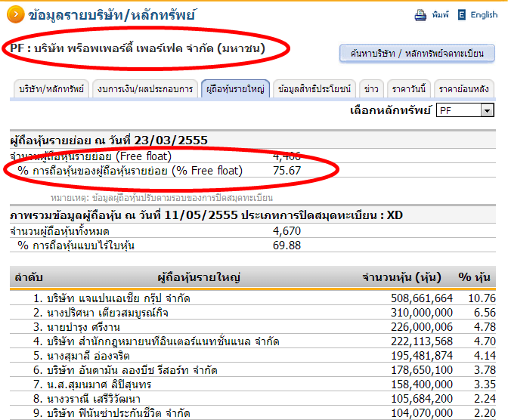Click the printer icon
Viewport: 508px width, 420px height.
[x=420, y=15]
